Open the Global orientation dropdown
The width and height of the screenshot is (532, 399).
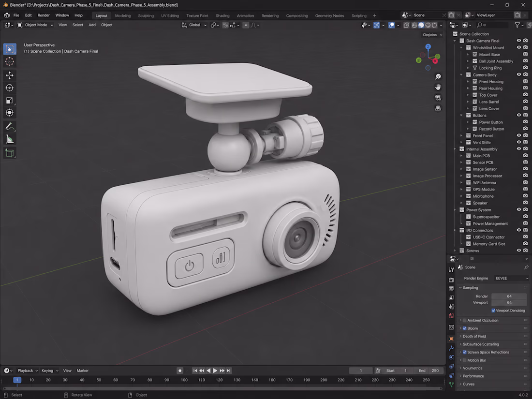click(x=194, y=25)
